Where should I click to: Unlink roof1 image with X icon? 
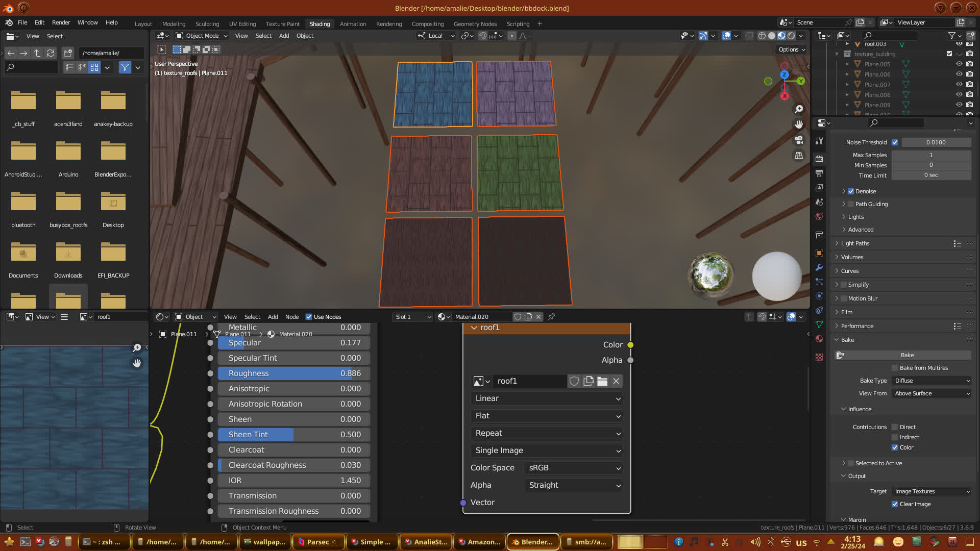(x=616, y=381)
